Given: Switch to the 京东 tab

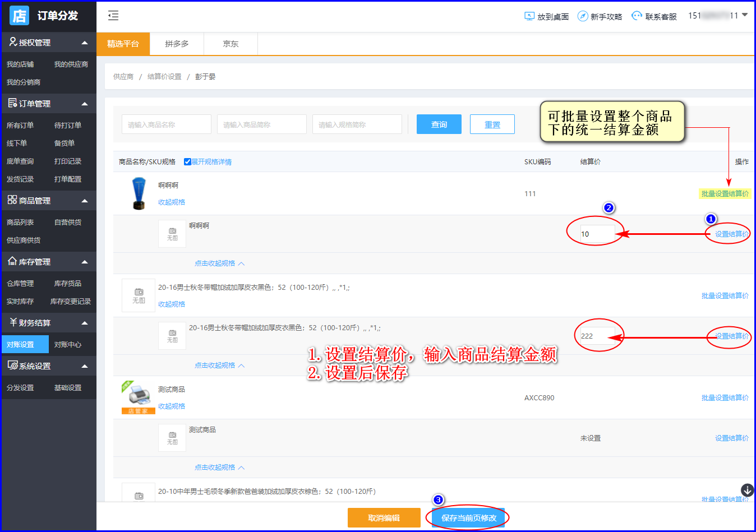Looking at the screenshot, I should [x=231, y=44].
